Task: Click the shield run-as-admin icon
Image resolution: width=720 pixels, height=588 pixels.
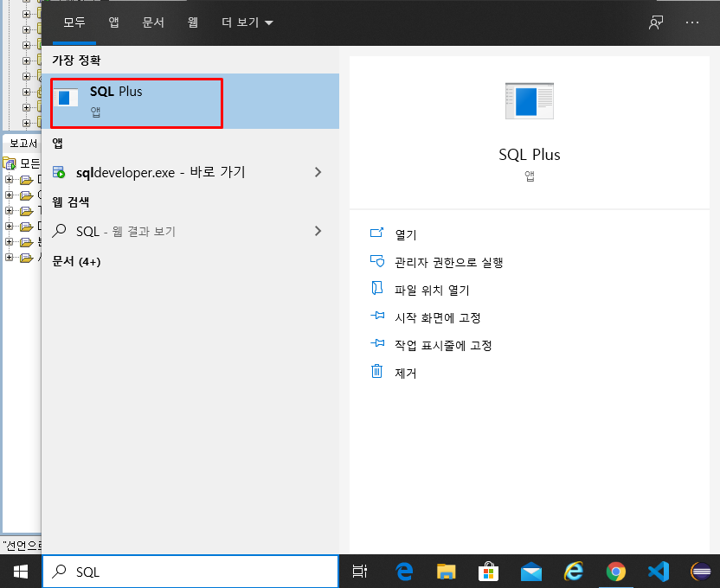Action: 377,261
